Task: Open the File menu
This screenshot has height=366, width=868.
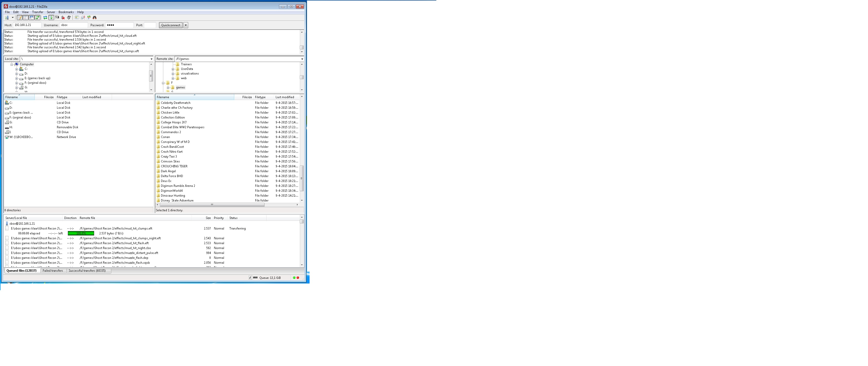Action: pos(7,12)
